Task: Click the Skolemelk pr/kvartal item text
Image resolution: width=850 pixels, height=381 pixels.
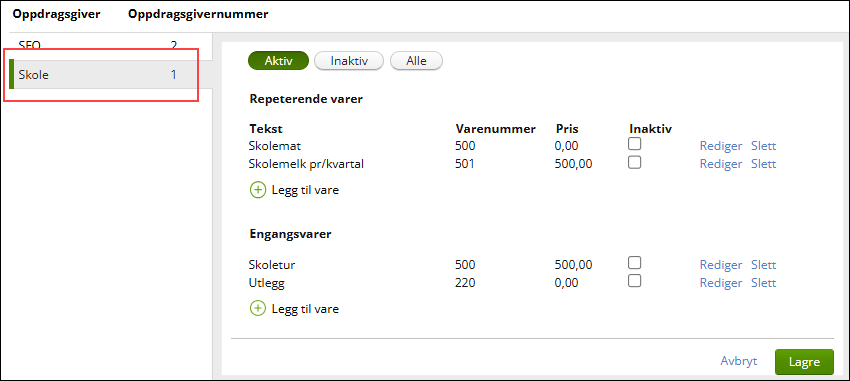Action: coord(306,164)
